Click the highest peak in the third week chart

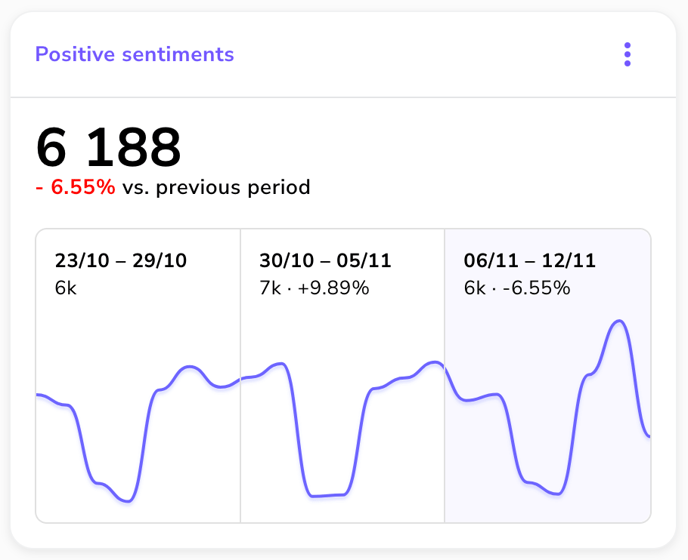621,321
